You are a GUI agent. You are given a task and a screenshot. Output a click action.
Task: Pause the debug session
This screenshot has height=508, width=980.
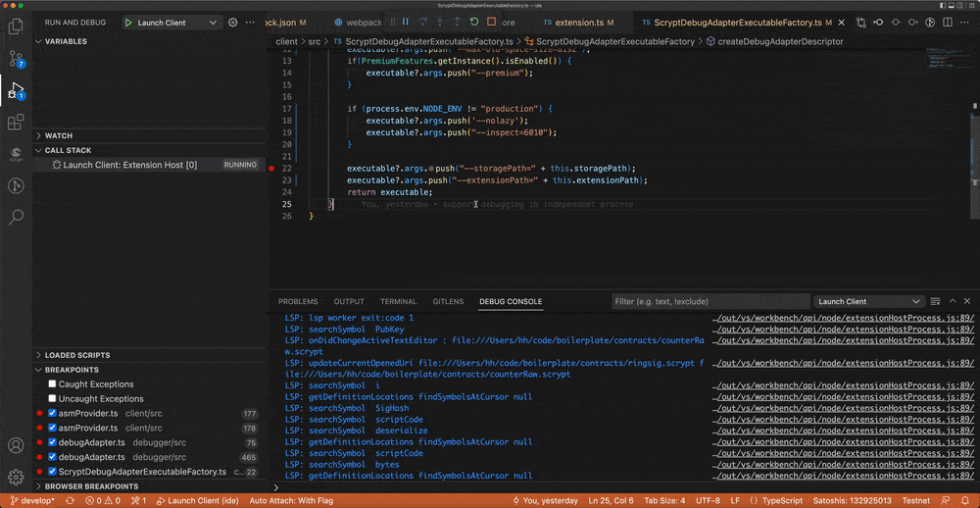[406, 22]
